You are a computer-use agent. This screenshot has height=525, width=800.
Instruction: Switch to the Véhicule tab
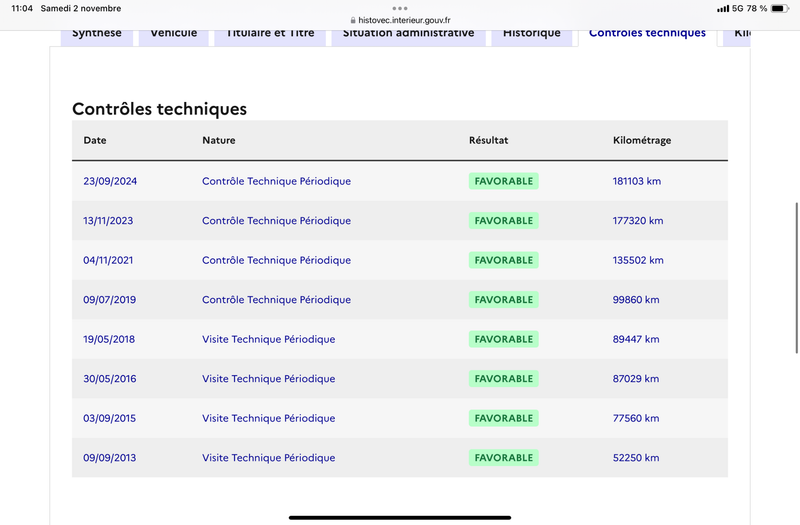click(173, 37)
